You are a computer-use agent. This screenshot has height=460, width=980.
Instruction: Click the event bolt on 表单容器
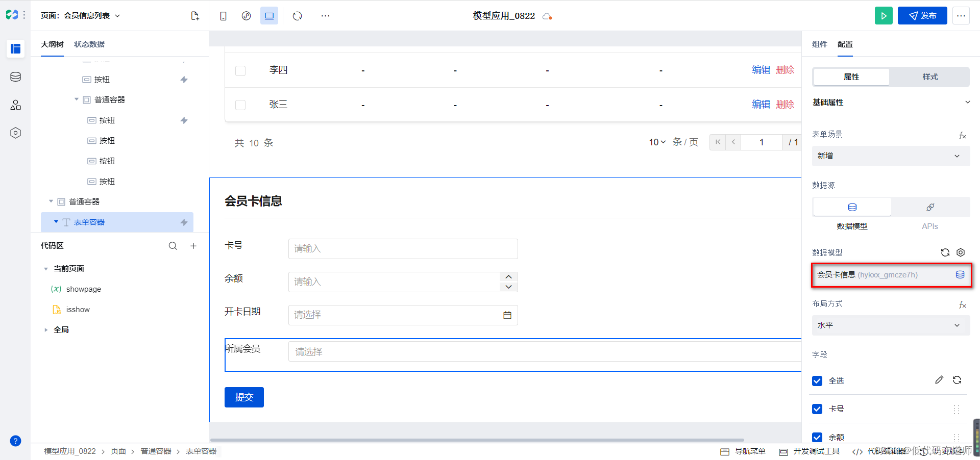pyautogui.click(x=184, y=222)
